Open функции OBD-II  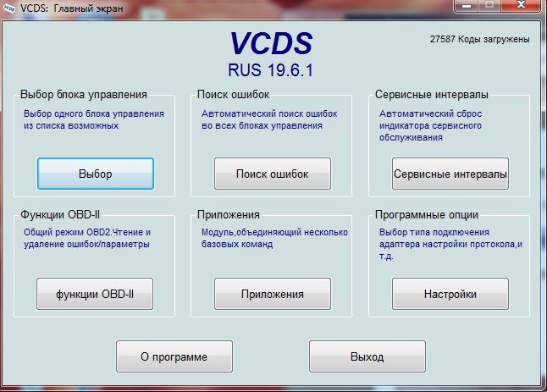coord(95,294)
